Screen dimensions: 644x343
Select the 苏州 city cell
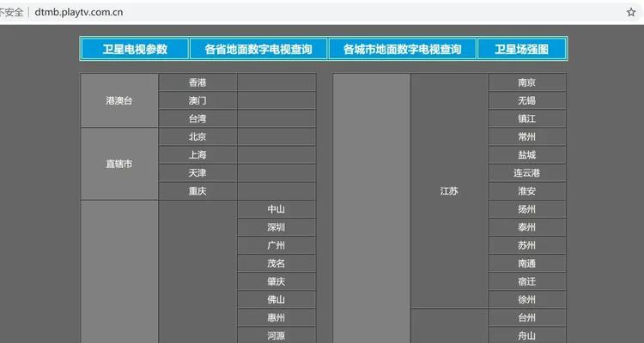527,245
